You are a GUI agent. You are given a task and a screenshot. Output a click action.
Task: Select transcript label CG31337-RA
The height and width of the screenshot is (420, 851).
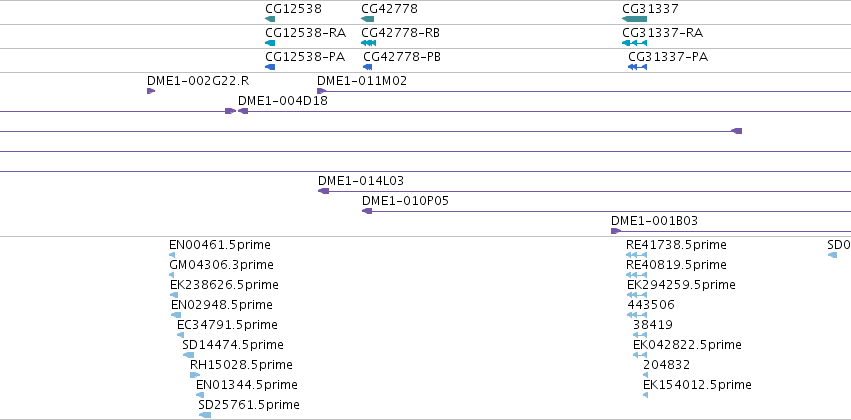pyautogui.click(x=663, y=33)
